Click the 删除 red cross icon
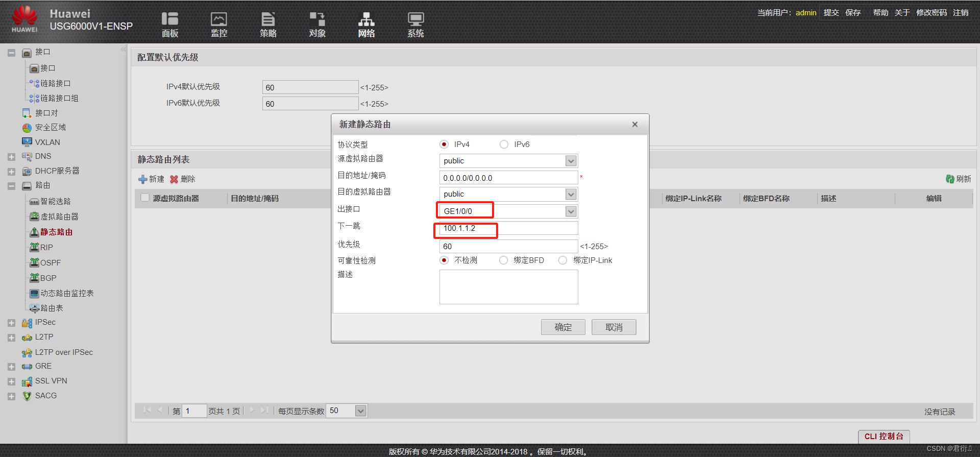Image resolution: width=980 pixels, height=457 pixels. coord(174,179)
